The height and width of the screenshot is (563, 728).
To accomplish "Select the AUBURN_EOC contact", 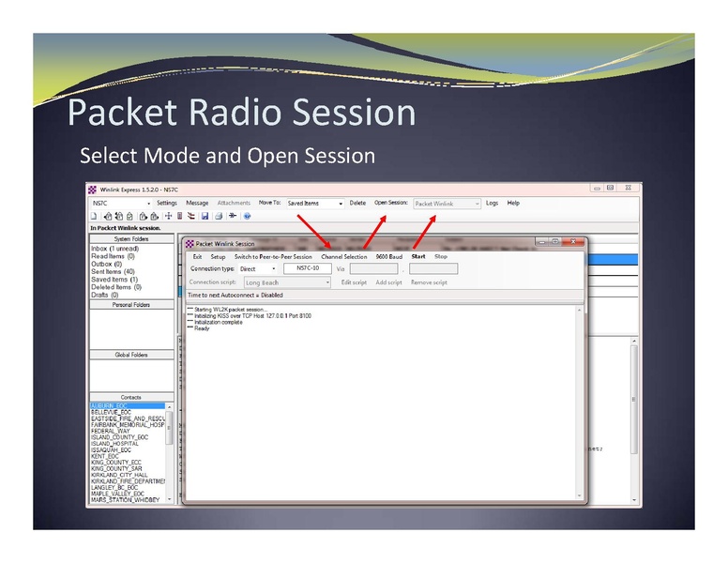I will (128, 406).
